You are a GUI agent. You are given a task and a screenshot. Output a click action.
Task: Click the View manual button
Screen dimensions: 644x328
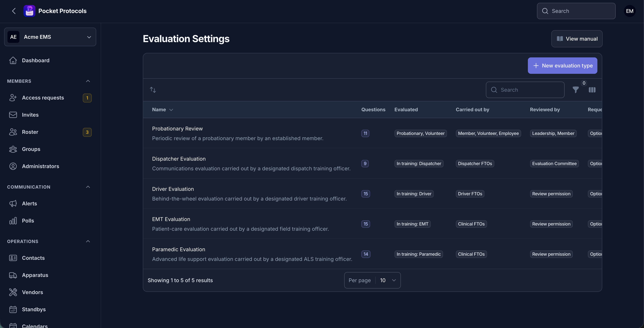click(577, 39)
